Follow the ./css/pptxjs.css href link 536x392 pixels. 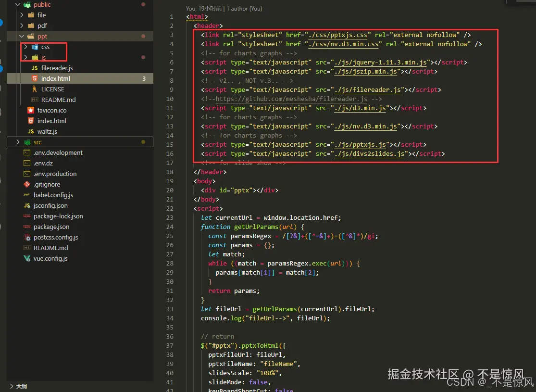click(x=338, y=35)
